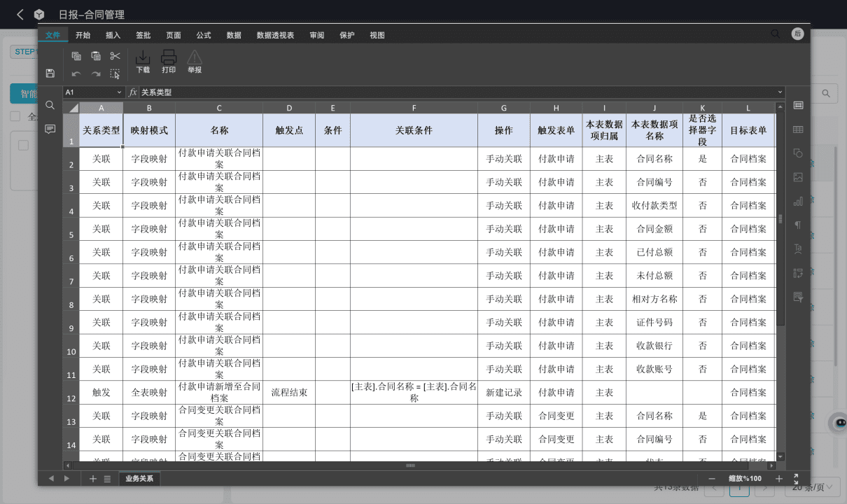Open the 公式 menu tab
Image resolution: width=847 pixels, height=504 pixels.
point(204,35)
